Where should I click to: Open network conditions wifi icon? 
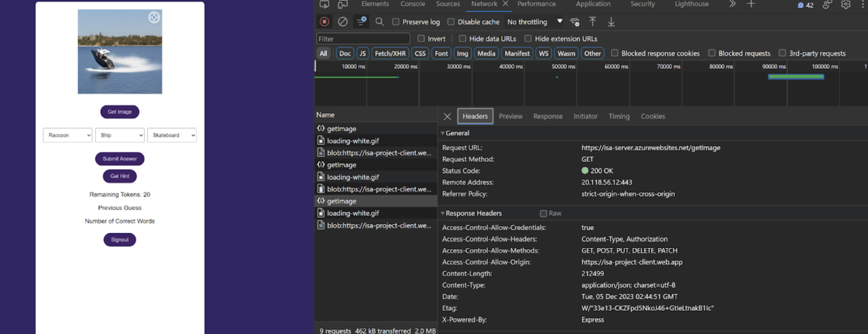574,22
